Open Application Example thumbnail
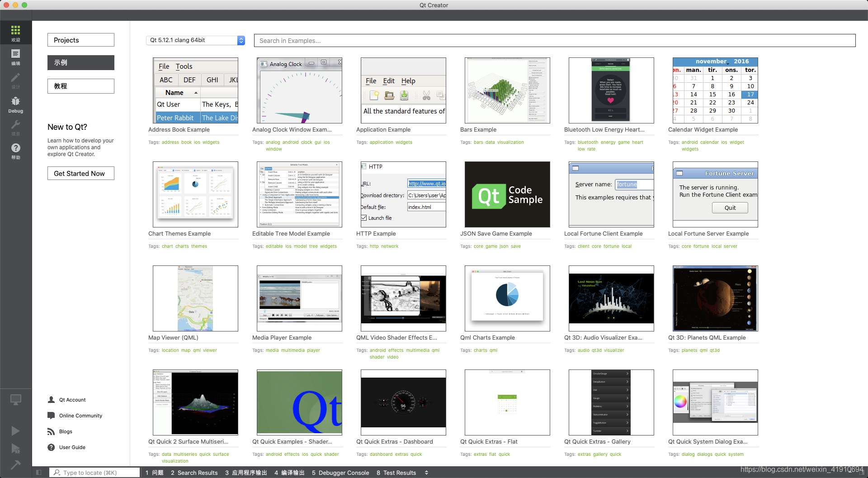868x478 pixels. pyautogui.click(x=403, y=90)
